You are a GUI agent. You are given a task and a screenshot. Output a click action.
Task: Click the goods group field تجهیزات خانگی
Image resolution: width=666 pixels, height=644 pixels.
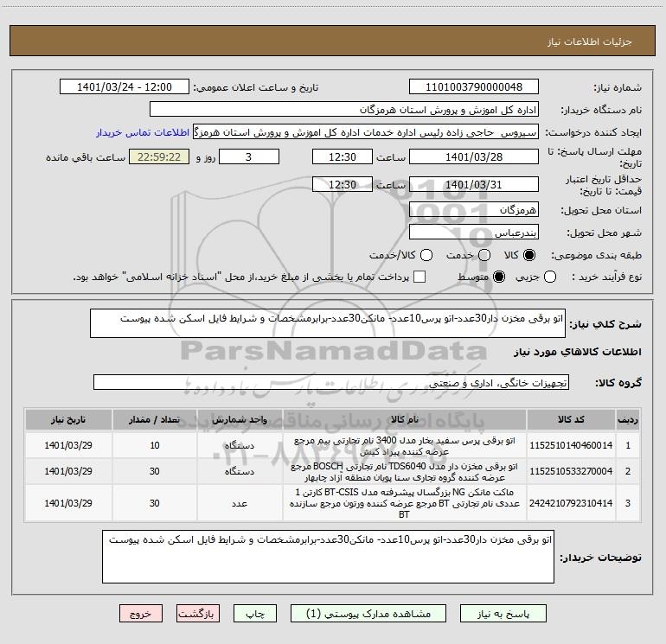click(x=331, y=382)
